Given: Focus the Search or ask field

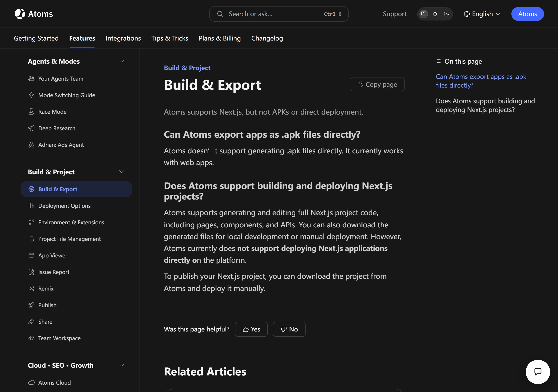Looking at the screenshot, I should click(x=279, y=14).
